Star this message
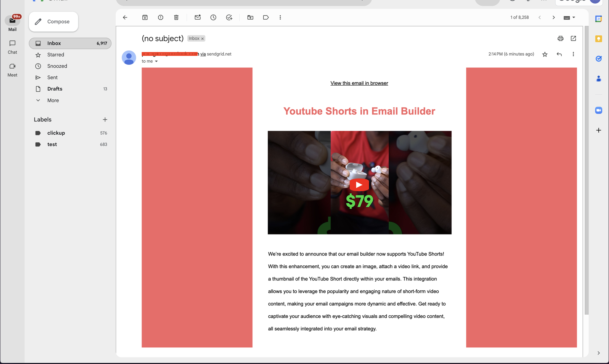 [x=545, y=54]
